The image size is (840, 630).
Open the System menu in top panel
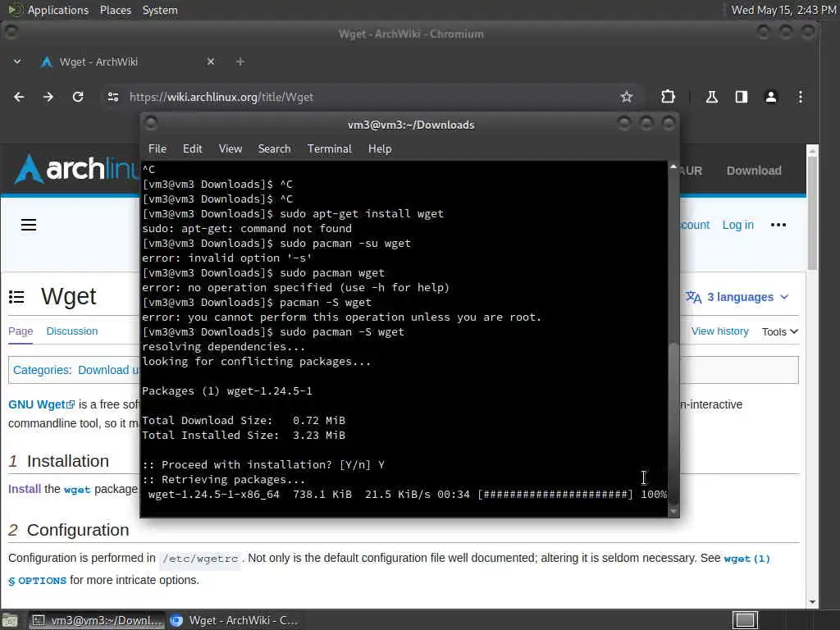[160, 10]
